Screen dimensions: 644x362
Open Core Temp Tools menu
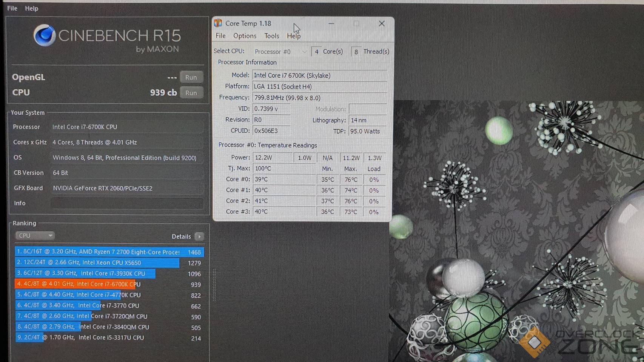pos(271,36)
